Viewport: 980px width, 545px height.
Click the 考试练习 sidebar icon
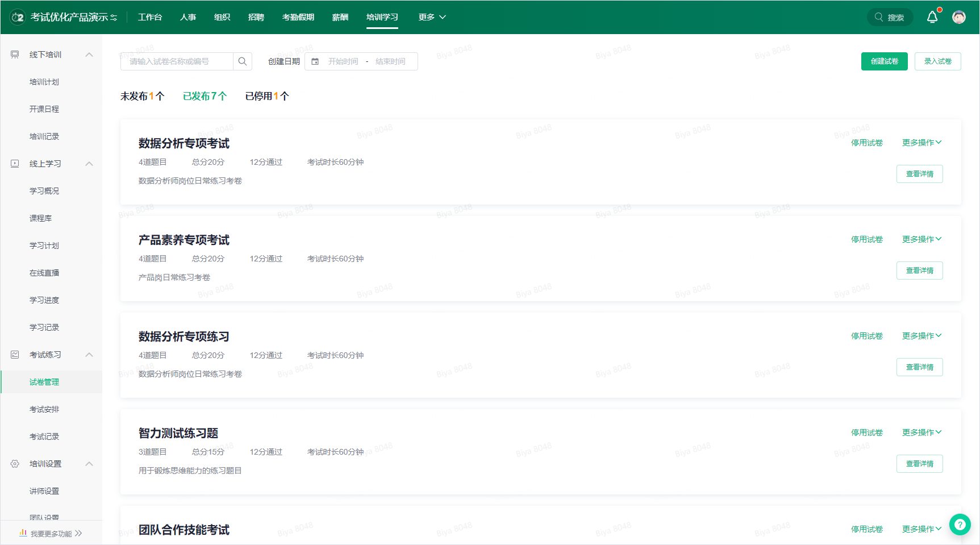[15, 355]
